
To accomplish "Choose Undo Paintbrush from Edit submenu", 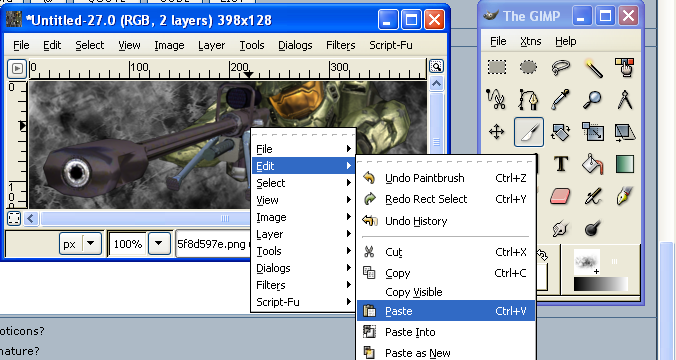I will [446, 178].
